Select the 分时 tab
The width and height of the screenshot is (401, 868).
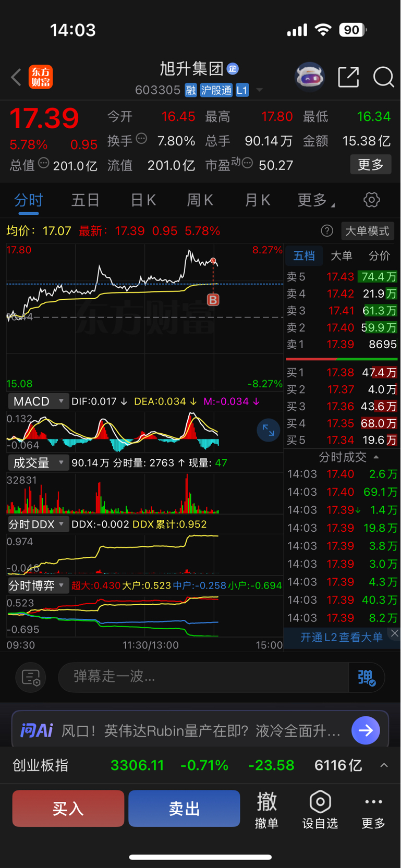click(28, 200)
